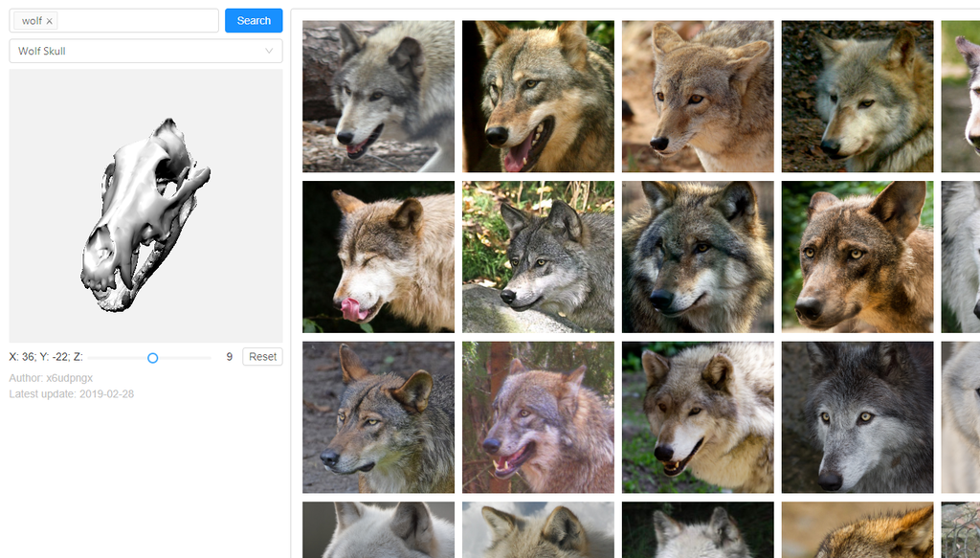The width and height of the screenshot is (980, 558).
Task: Open third-row wolf on dirt ground
Action: pyautogui.click(x=378, y=417)
